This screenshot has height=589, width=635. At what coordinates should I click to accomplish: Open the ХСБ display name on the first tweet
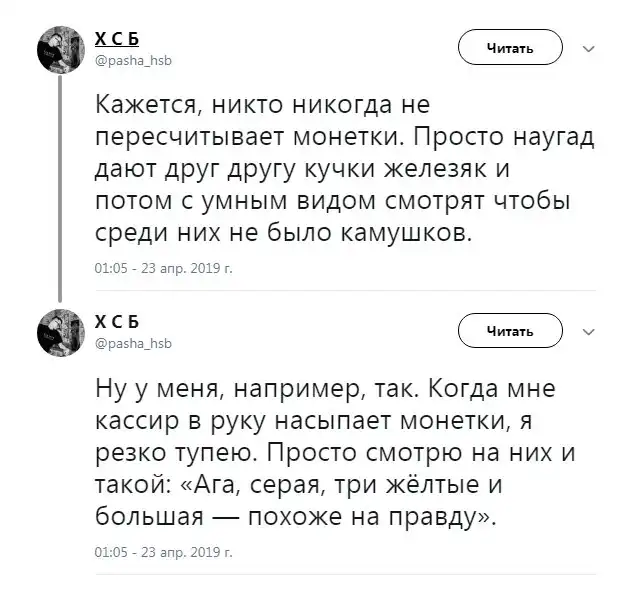coord(117,39)
